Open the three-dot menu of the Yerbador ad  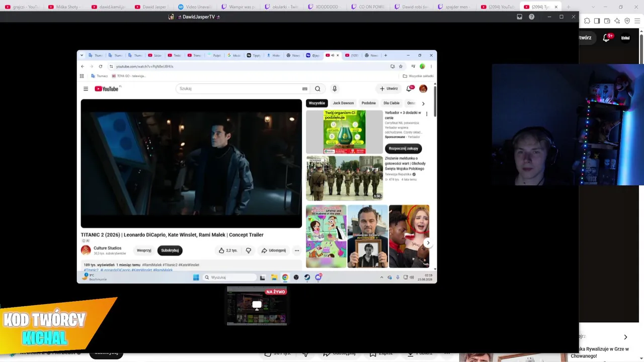click(x=427, y=114)
